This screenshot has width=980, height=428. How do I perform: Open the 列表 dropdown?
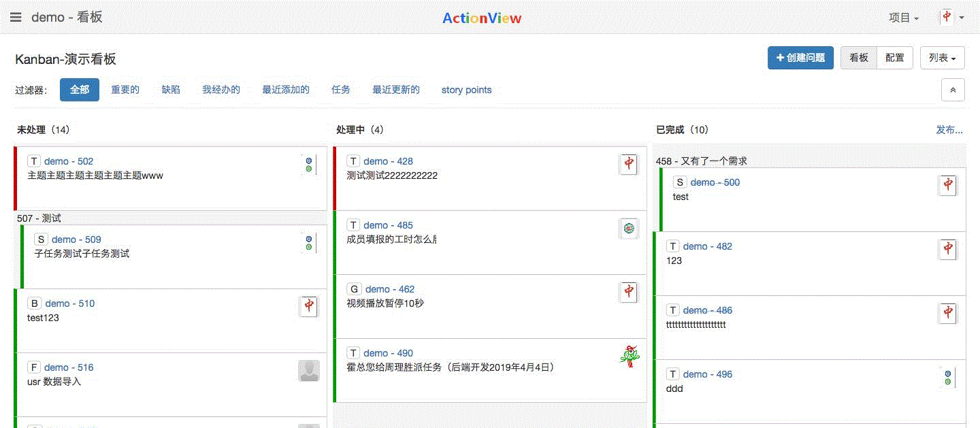[942, 58]
